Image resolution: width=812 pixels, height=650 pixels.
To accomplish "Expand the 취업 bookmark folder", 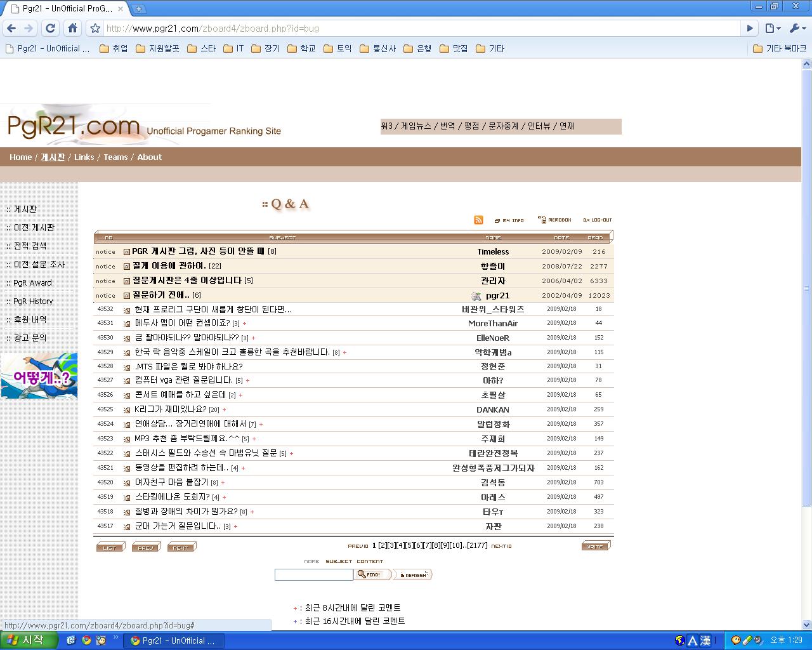I will [x=114, y=48].
